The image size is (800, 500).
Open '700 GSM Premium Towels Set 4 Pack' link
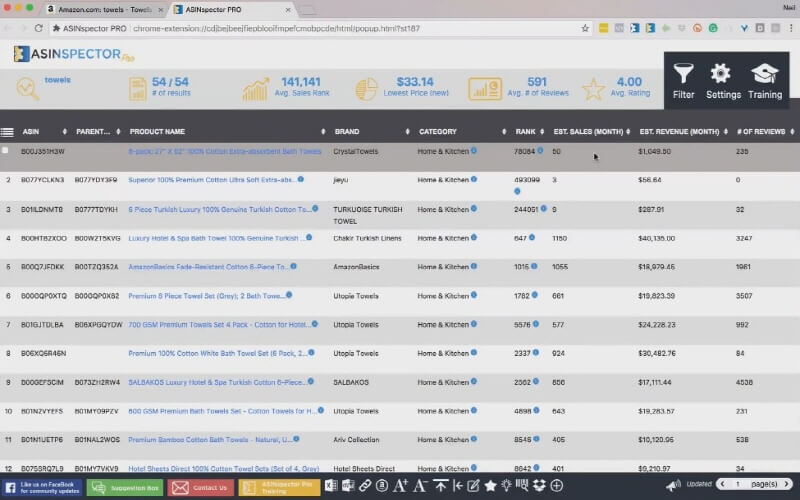219,324
